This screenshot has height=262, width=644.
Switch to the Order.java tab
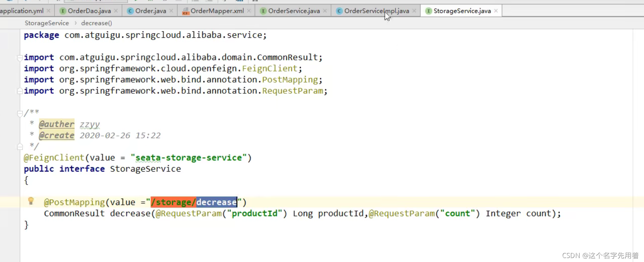tap(151, 11)
